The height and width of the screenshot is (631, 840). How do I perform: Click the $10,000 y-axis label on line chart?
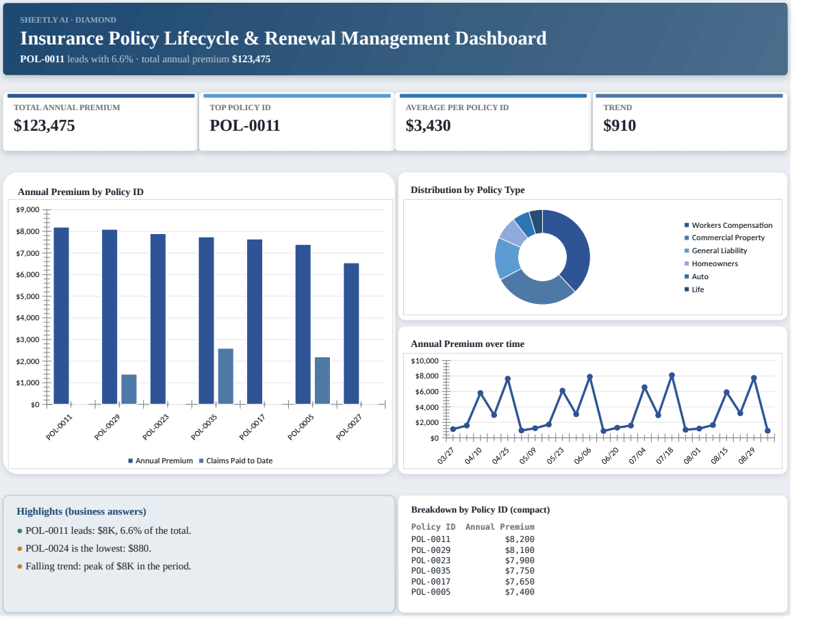[424, 361]
